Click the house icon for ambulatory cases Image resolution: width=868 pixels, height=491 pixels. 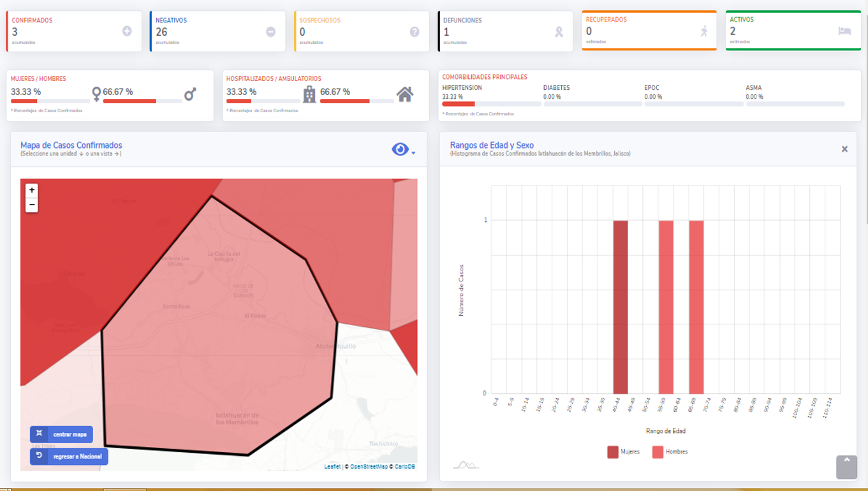click(405, 94)
